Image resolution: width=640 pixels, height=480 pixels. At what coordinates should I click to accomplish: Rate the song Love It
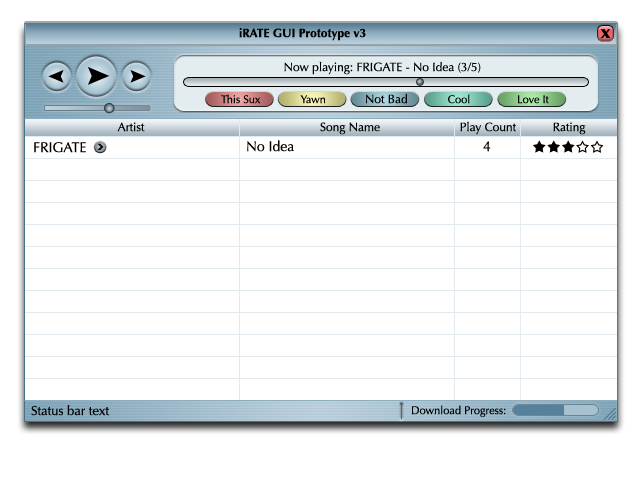point(532,100)
